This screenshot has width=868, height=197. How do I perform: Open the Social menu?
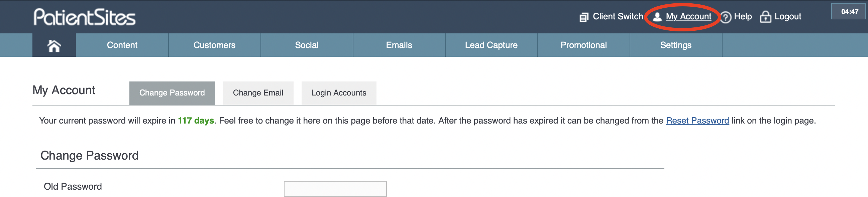click(307, 45)
